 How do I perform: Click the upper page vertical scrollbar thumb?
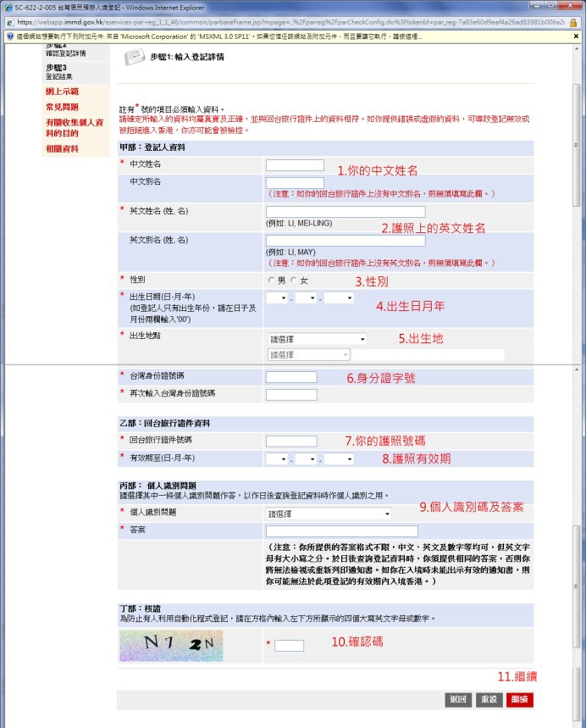click(576, 145)
